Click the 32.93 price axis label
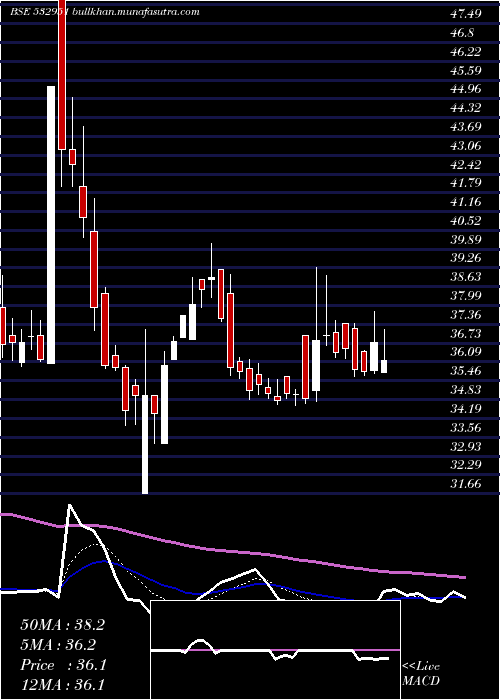This screenshot has width=500, height=700. tap(466, 446)
